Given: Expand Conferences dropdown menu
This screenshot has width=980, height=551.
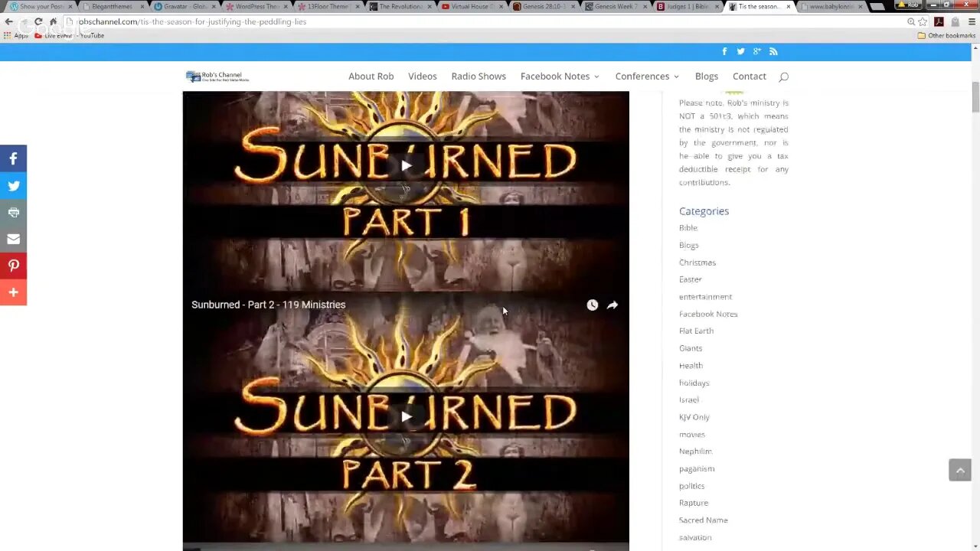Looking at the screenshot, I should click(647, 77).
